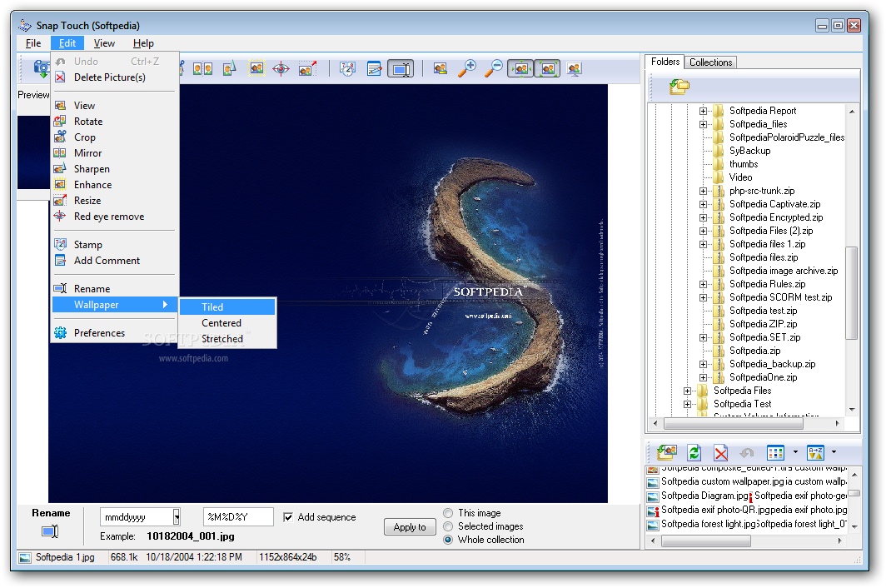Open the Help menu

coord(143,43)
